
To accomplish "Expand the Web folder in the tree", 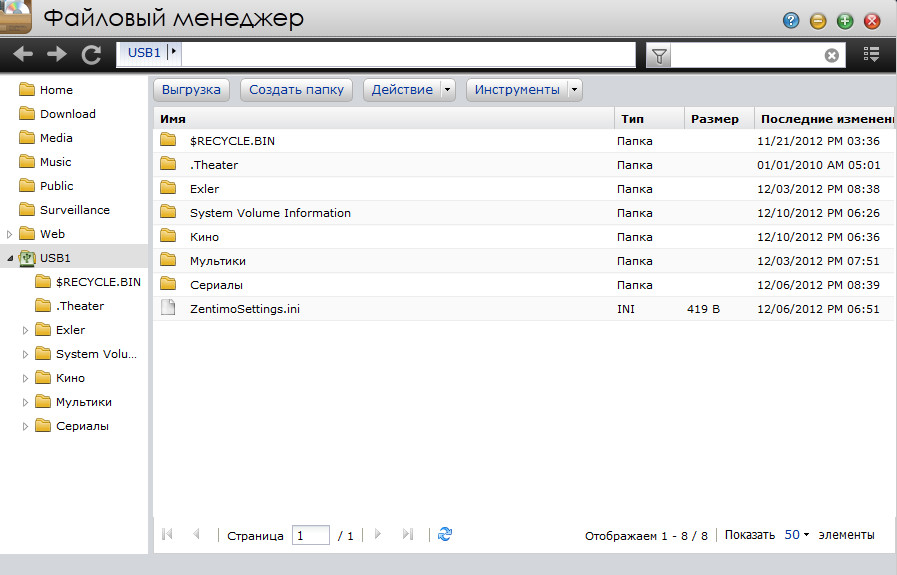I will (10, 234).
